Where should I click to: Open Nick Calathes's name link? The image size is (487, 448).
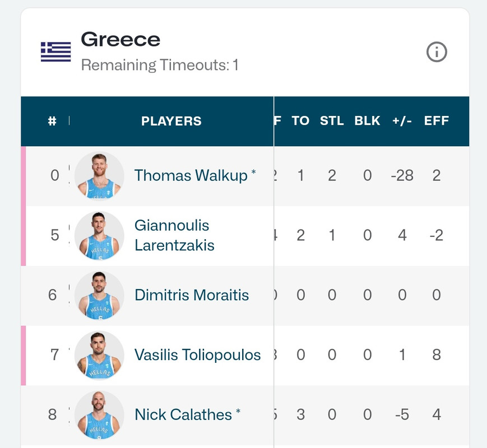coord(183,415)
